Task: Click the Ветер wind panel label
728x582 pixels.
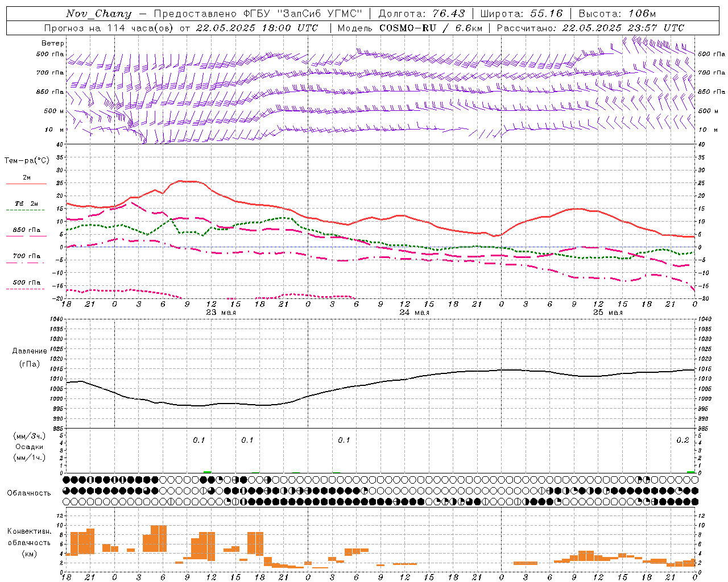Action: click(53, 43)
